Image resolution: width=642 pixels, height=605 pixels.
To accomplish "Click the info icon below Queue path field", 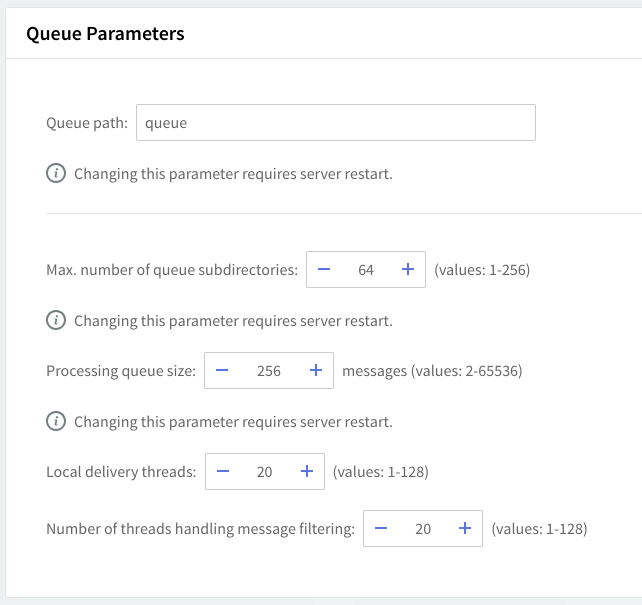I will [x=56, y=174].
